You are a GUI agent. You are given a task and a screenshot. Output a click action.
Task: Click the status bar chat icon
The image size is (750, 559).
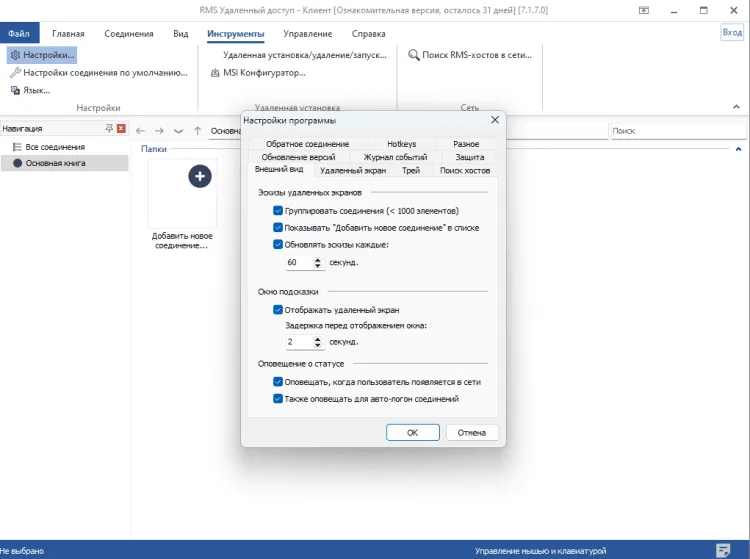pyautogui.click(x=723, y=550)
